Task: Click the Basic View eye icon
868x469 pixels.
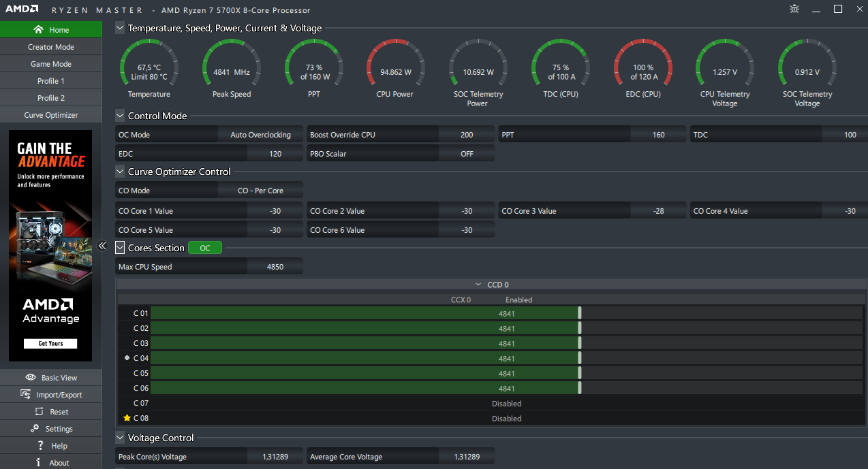Action: [x=31, y=377]
